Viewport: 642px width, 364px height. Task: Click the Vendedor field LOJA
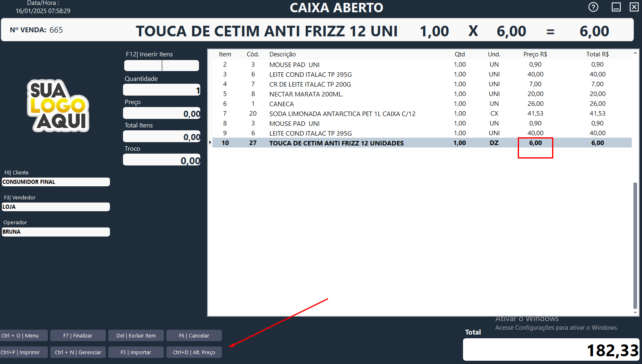(56, 207)
